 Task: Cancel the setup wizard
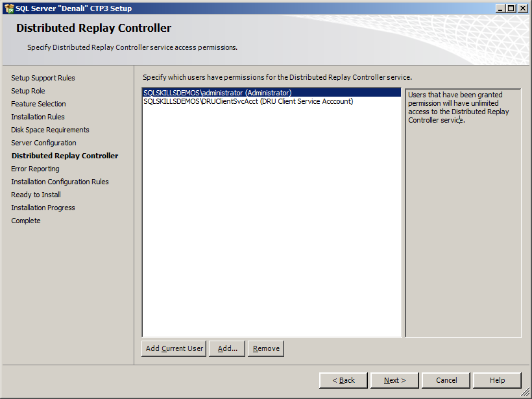(446, 380)
